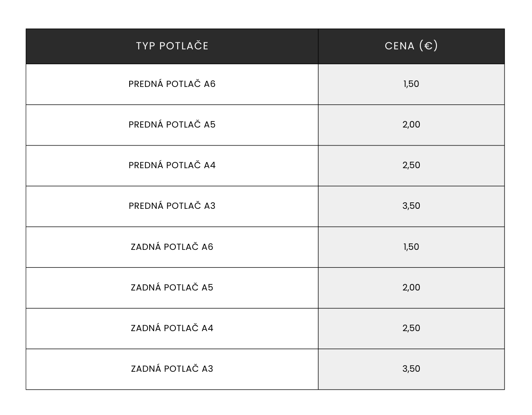Click the 2,50 price for PREDNÁ POTLAČ A4
The height and width of the screenshot is (415, 532).
click(411, 166)
